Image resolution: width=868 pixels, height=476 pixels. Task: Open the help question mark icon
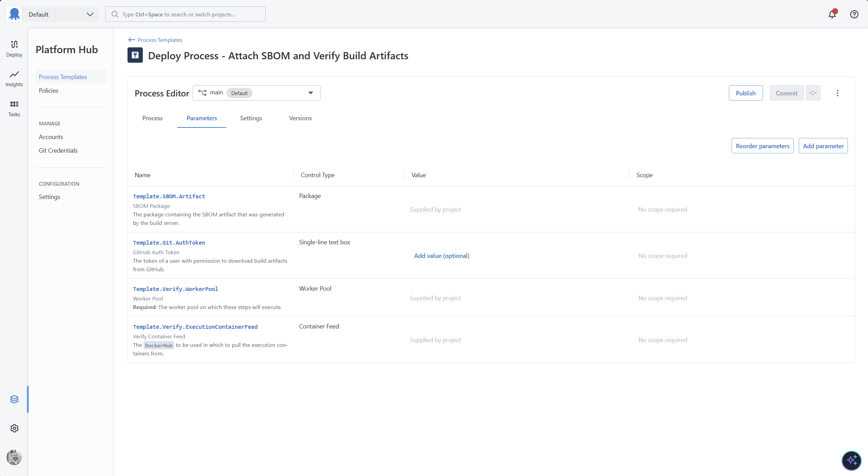point(854,14)
